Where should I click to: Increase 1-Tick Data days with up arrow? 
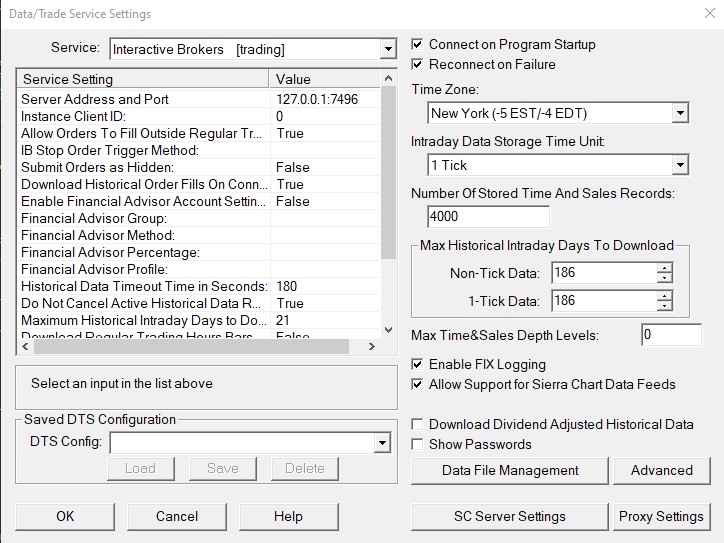664,296
